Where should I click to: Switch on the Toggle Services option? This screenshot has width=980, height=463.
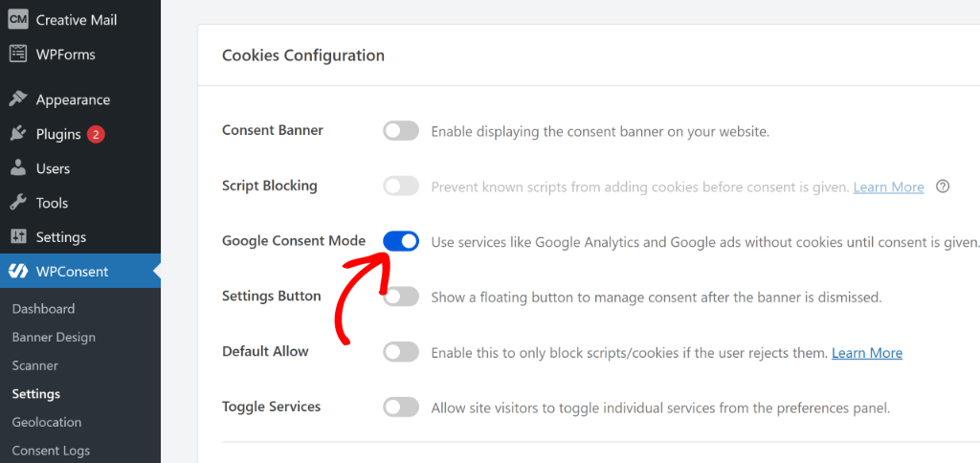tap(401, 408)
